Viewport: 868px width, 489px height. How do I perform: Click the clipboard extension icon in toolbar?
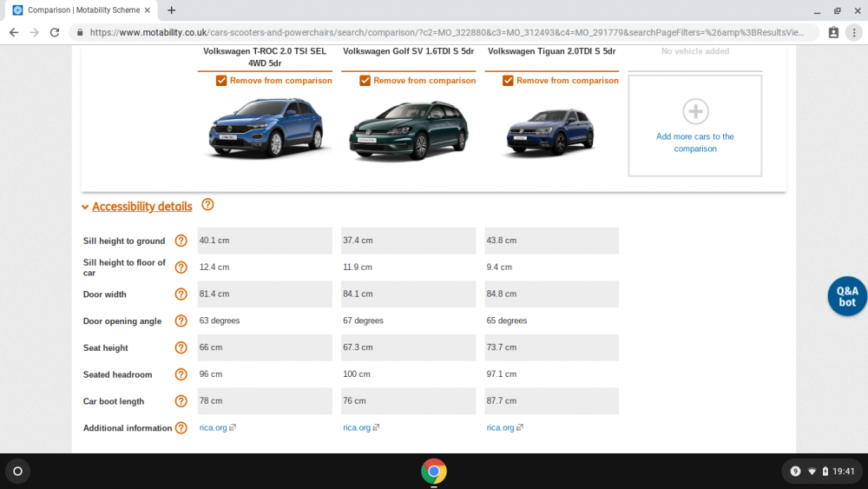(833, 33)
